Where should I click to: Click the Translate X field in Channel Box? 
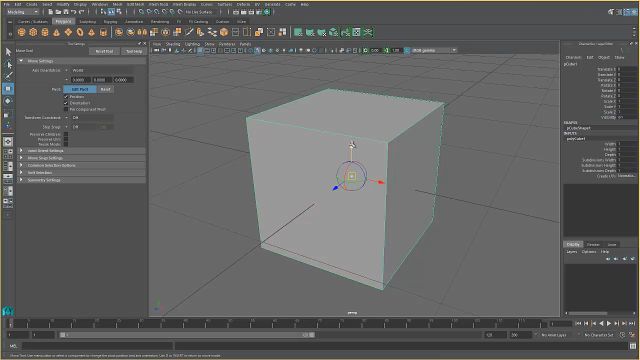coord(627,69)
